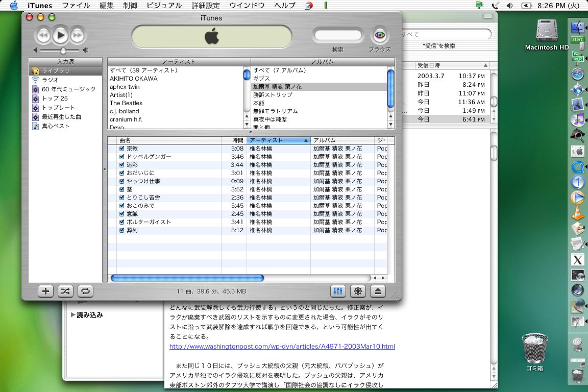The image size is (588, 392).
Task: Open the 編集 menu
Action: [x=107, y=6]
